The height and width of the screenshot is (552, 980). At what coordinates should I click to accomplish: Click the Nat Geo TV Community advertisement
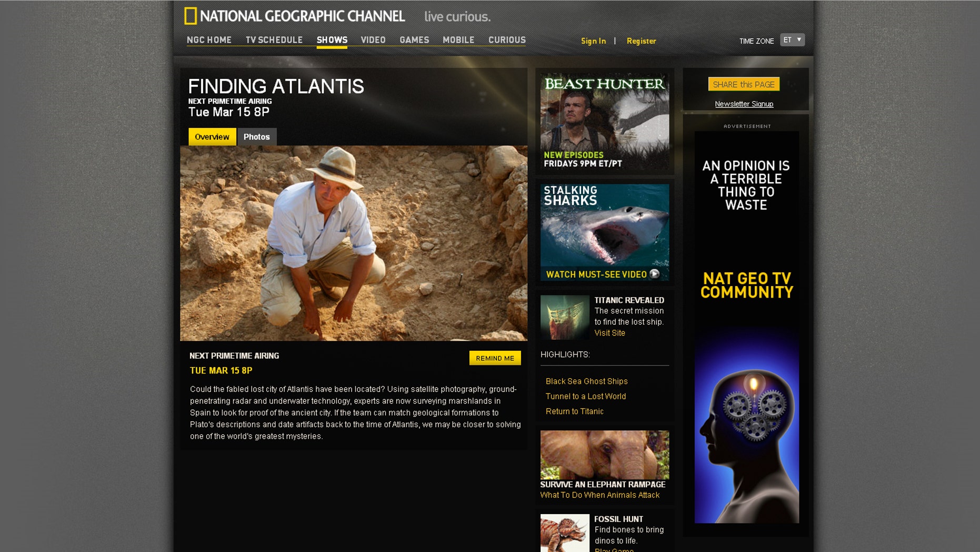[746, 327]
